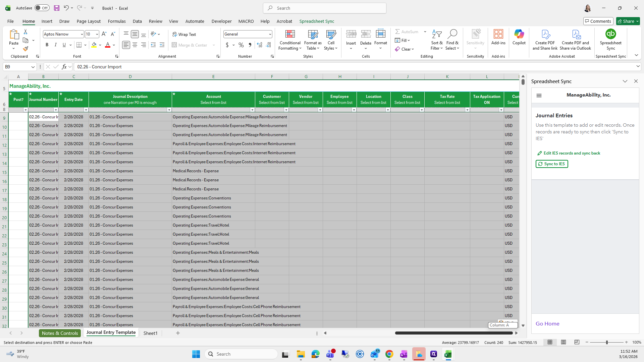This screenshot has height=362, width=644.
Task: Switch to the Notes & Controls sheet tab
Action: 60,333
